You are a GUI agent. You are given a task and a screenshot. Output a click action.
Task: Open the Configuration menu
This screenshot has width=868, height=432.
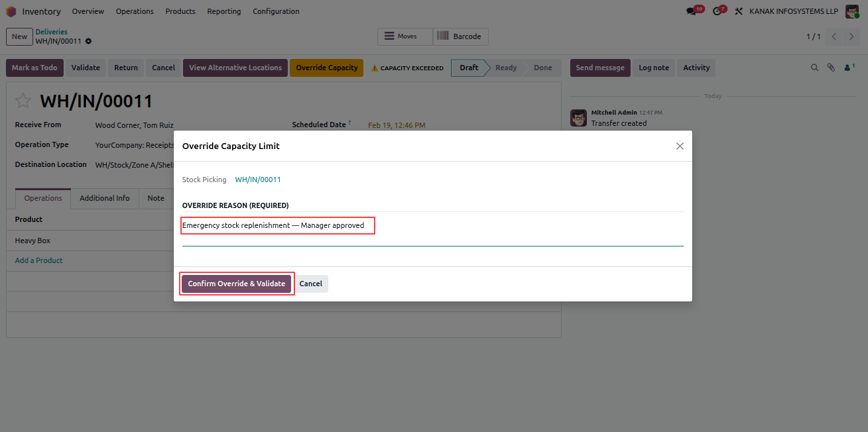click(276, 11)
